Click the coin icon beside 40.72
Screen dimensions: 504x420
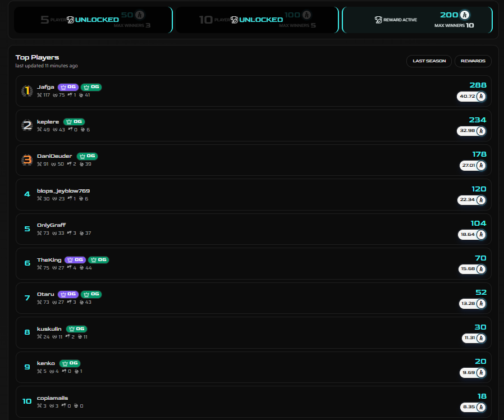coord(481,96)
